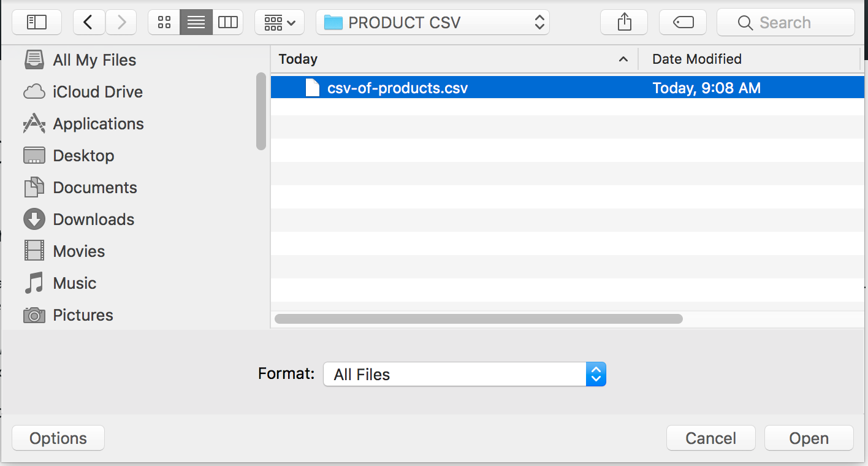Screen dimensions: 868x466
Task: Switch to column view
Action: pos(228,23)
